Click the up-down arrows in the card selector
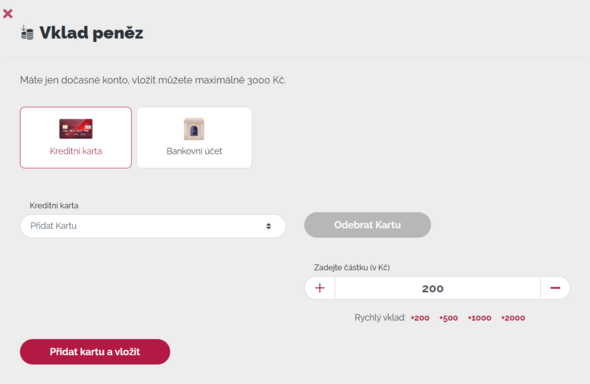Image resolution: width=590 pixels, height=384 pixels. [x=268, y=226]
